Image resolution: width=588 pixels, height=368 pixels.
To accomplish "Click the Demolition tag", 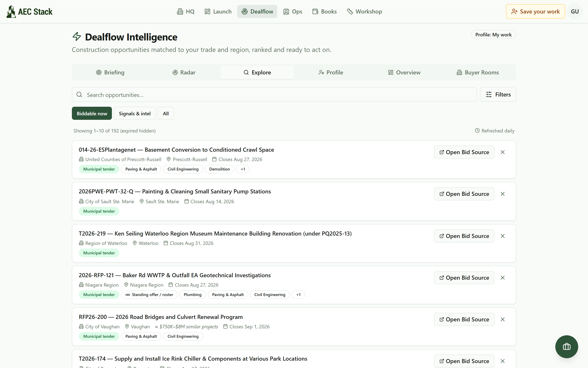I will point(219,169).
